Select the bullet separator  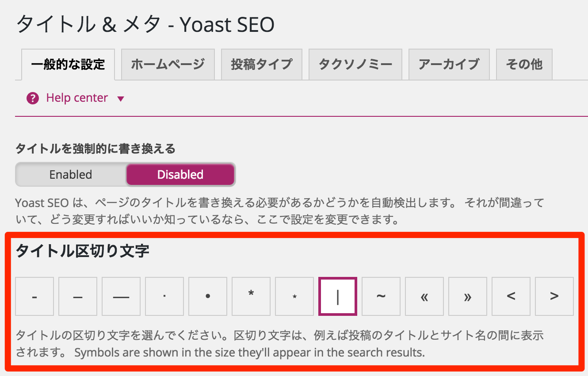[208, 296]
